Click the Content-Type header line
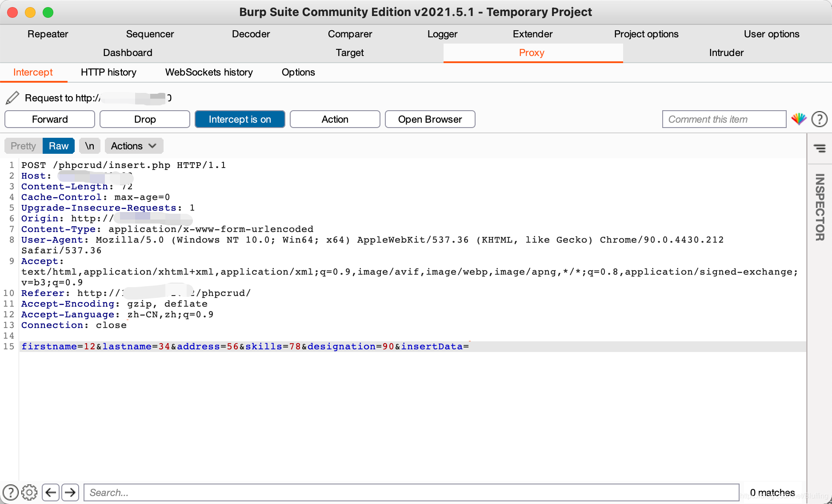Screen dimensions: 832x504 168,229
